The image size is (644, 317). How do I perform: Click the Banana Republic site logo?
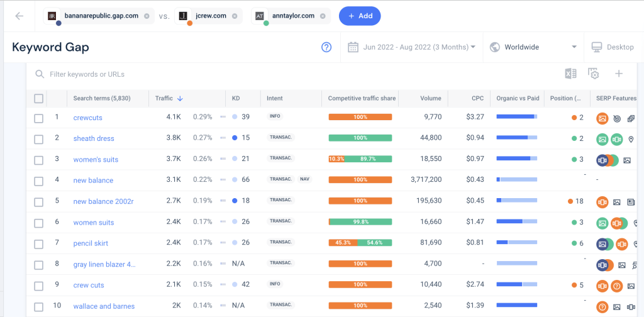coord(52,16)
